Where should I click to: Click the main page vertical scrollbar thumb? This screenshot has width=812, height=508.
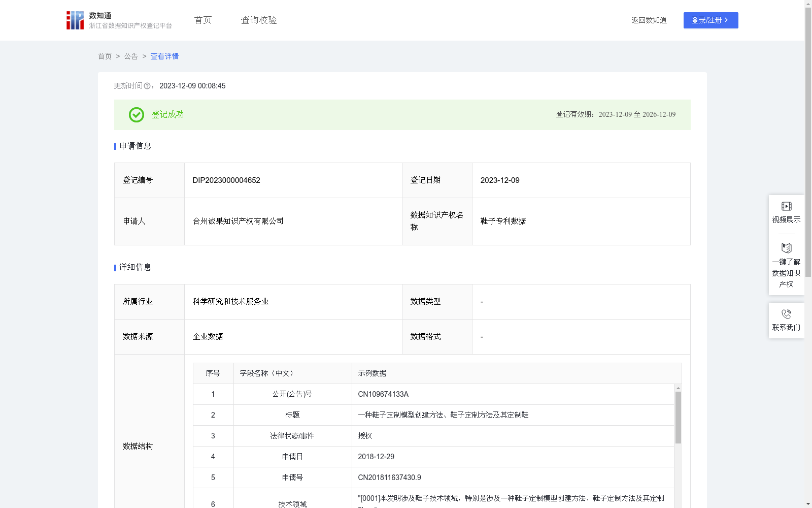(x=808, y=142)
